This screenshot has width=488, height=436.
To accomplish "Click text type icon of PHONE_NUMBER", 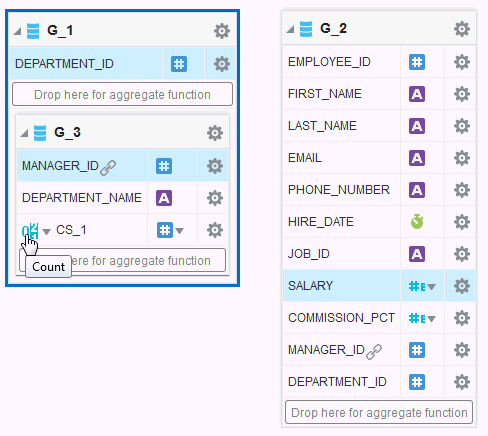I will 417,190.
